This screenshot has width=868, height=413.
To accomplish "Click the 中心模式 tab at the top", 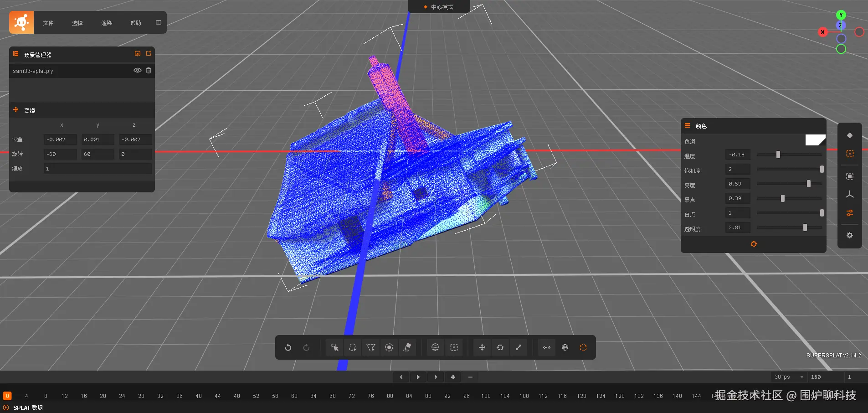I will coord(438,7).
